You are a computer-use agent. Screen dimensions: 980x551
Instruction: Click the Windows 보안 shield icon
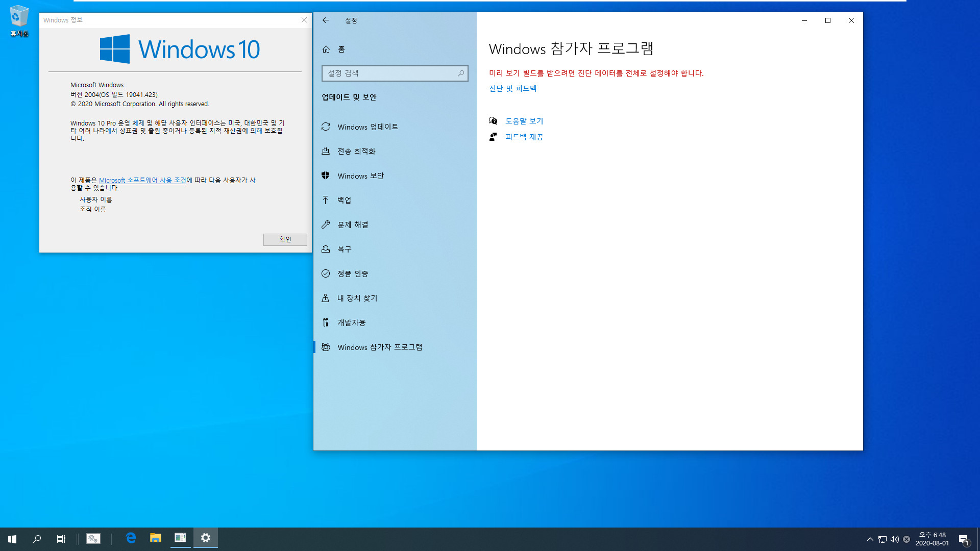326,176
